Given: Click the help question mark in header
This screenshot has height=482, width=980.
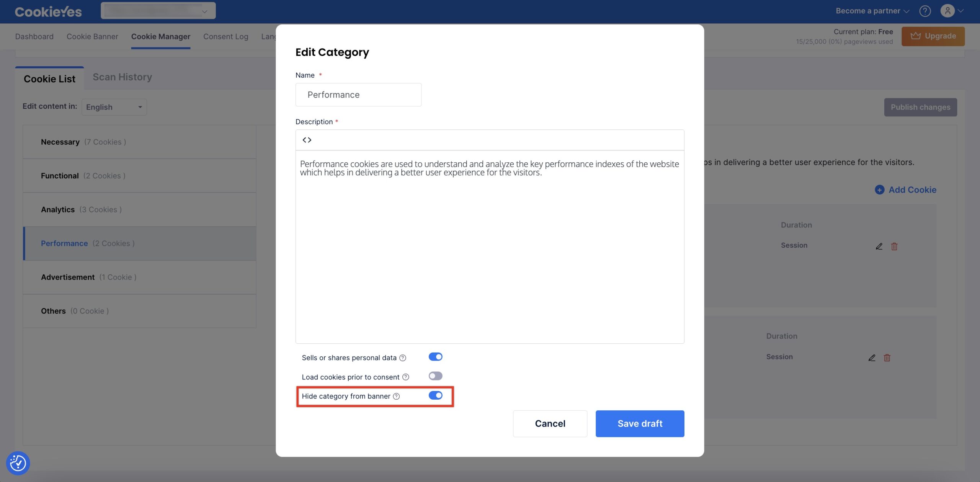Looking at the screenshot, I should (x=925, y=11).
